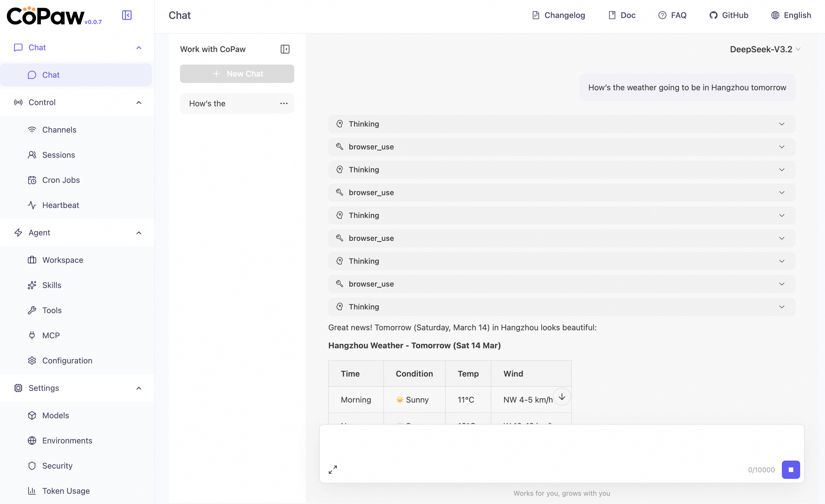Image resolution: width=825 pixels, height=504 pixels.
Task: Open options for 'How's the' chat
Action: click(x=284, y=103)
